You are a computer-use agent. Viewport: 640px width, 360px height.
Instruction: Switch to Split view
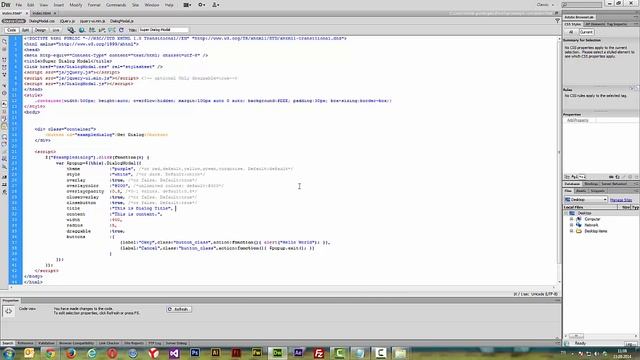pyautogui.click(x=25, y=30)
